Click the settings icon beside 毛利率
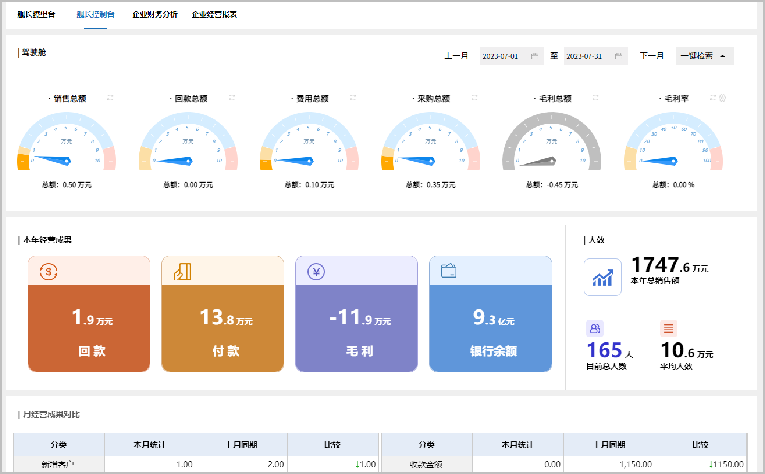Screen dimensions: 765x474 coord(722,98)
